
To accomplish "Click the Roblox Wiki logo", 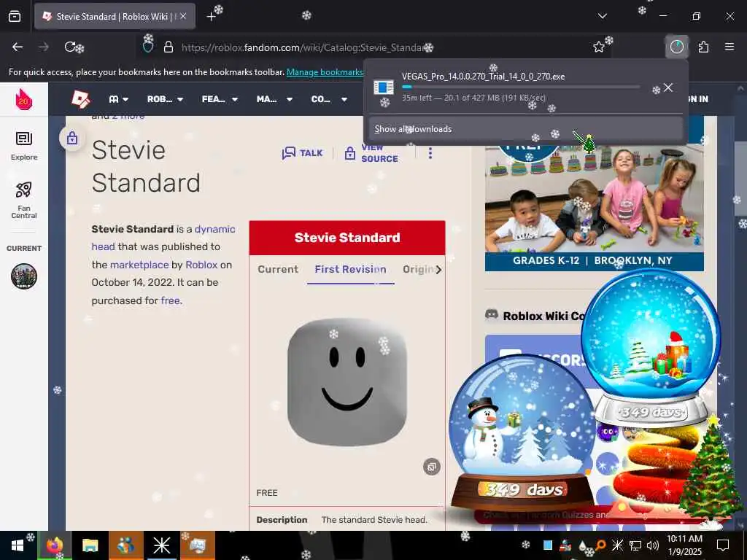I will point(80,99).
